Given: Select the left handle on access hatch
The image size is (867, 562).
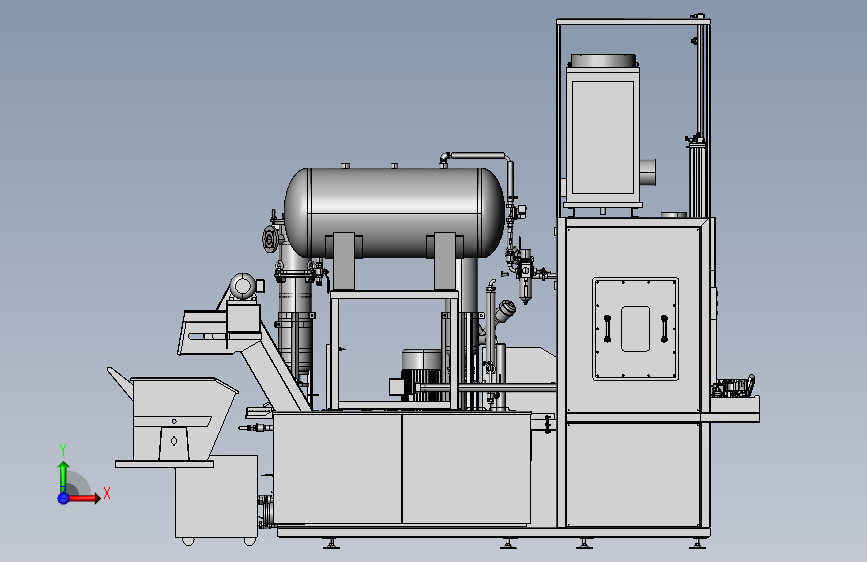Looking at the screenshot, I should point(607,329).
